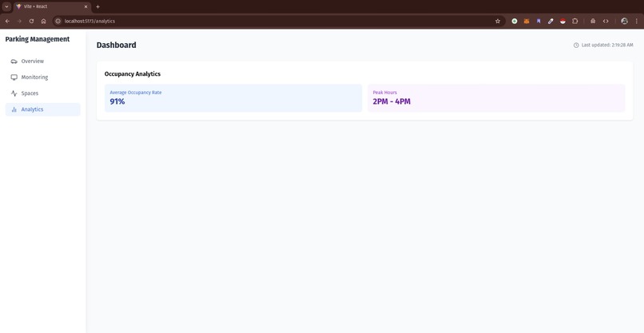Open the browser profile avatar

click(624, 21)
